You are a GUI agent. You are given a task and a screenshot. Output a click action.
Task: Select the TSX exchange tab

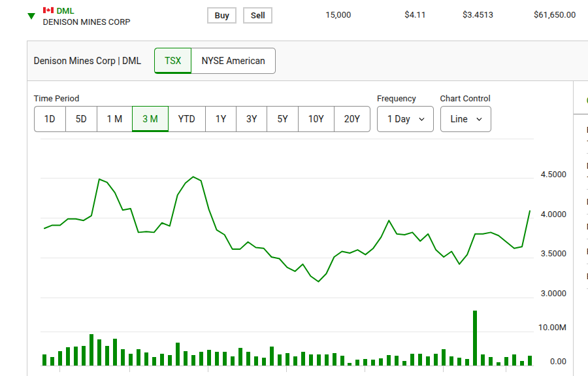[x=173, y=61]
